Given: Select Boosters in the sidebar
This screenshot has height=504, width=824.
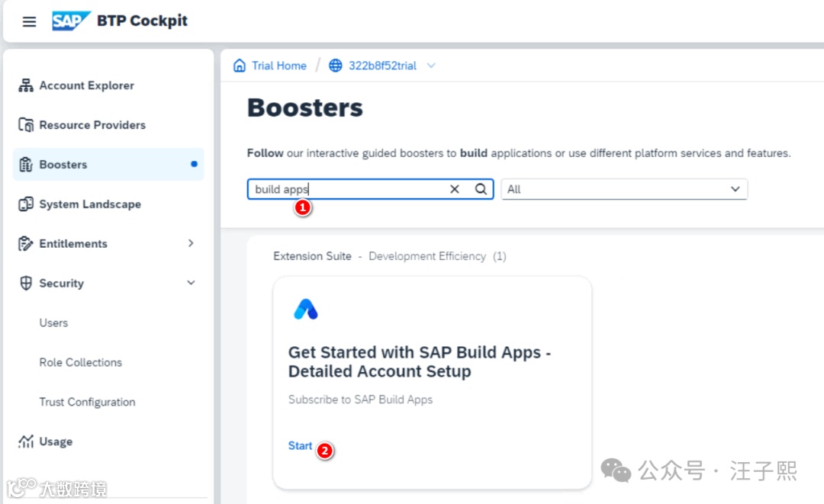Looking at the screenshot, I should (108, 165).
